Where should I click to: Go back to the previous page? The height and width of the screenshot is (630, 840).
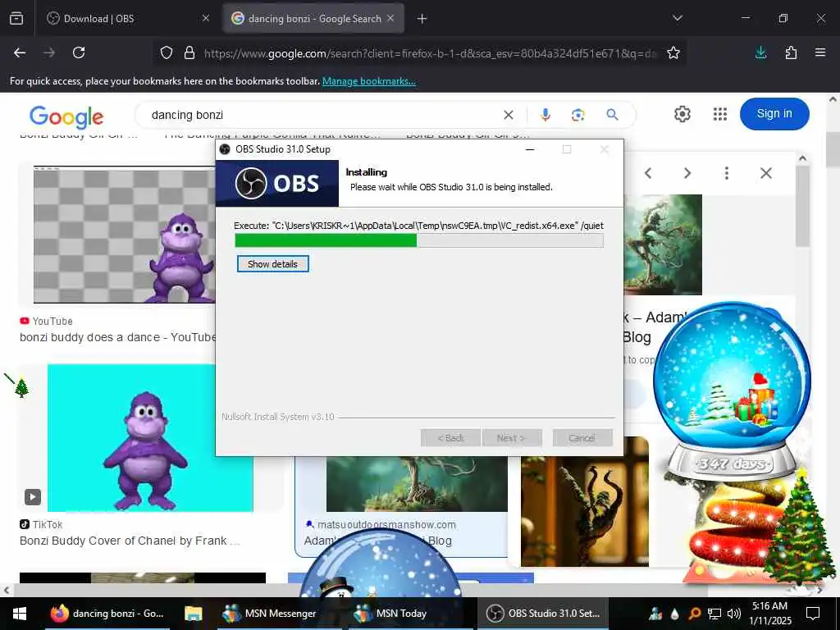point(20,52)
